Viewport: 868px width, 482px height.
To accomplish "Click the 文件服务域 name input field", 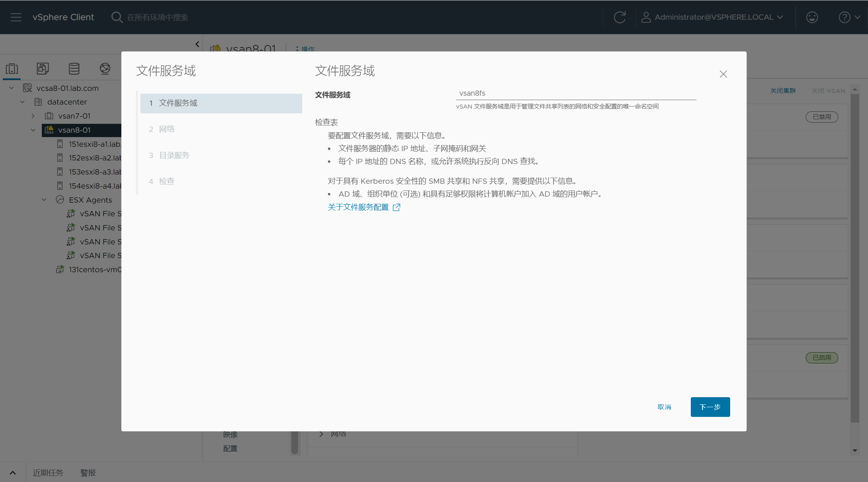I will pos(576,93).
